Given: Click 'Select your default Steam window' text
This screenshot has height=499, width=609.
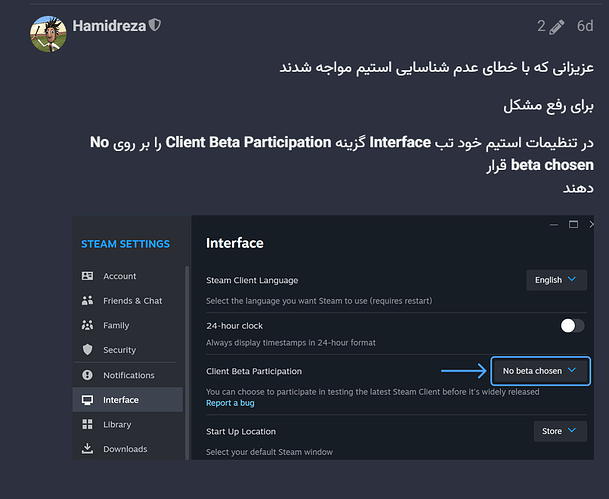Looking at the screenshot, I should click(270, 452).
